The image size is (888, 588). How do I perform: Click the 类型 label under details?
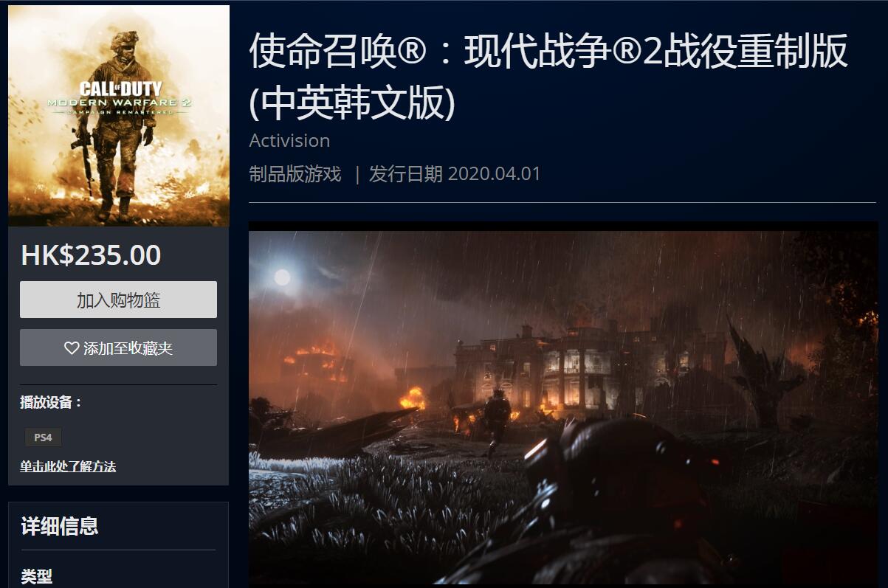(36, 576)
